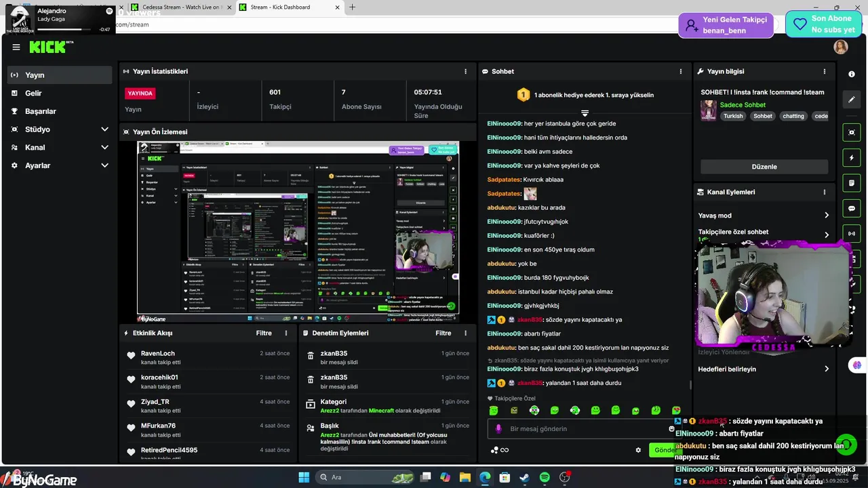Click trash icon beside first zkanB35 action
The height and width of the screenshot is (488, 868).
(x=311, y=356)
